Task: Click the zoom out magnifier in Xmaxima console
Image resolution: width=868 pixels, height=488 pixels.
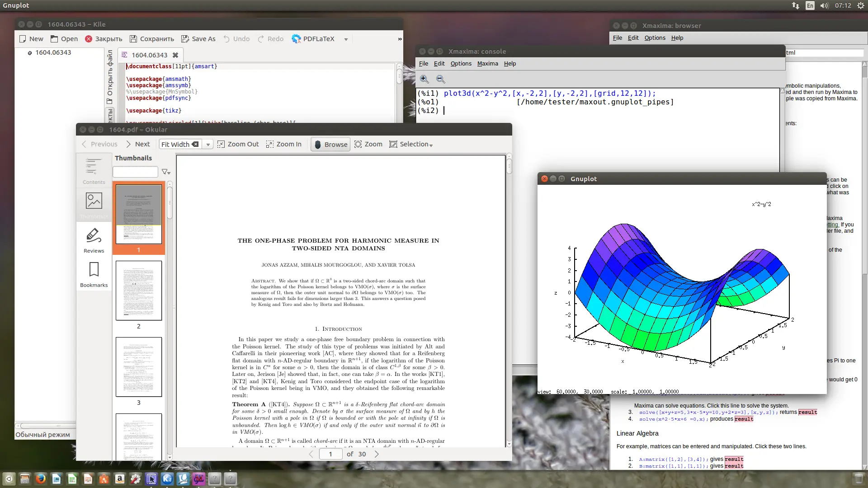Action: (x=440, y=79)
